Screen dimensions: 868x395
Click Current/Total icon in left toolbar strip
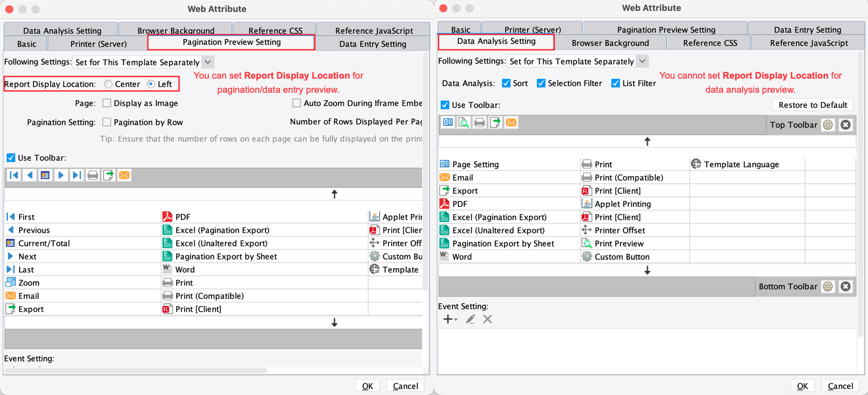point(46,175)
